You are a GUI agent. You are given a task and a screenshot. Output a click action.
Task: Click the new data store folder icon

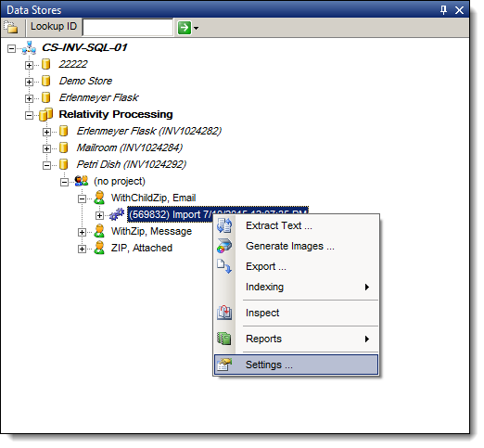12,27
